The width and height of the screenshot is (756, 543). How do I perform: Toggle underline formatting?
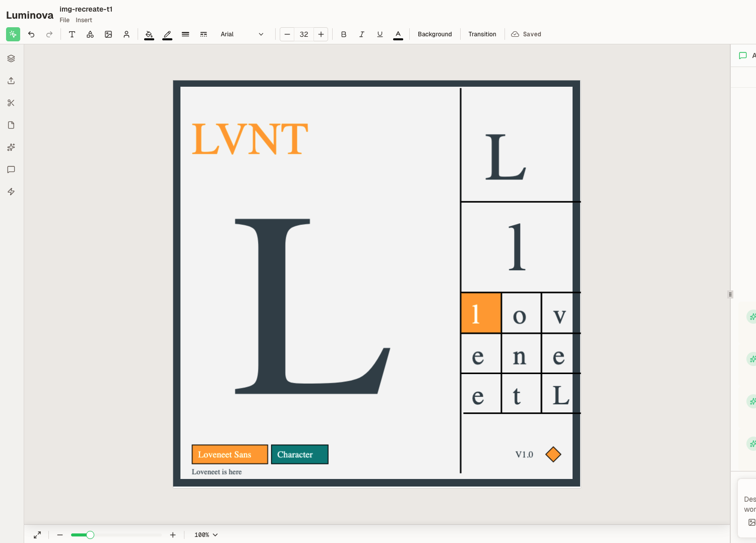tap(380, 34)
